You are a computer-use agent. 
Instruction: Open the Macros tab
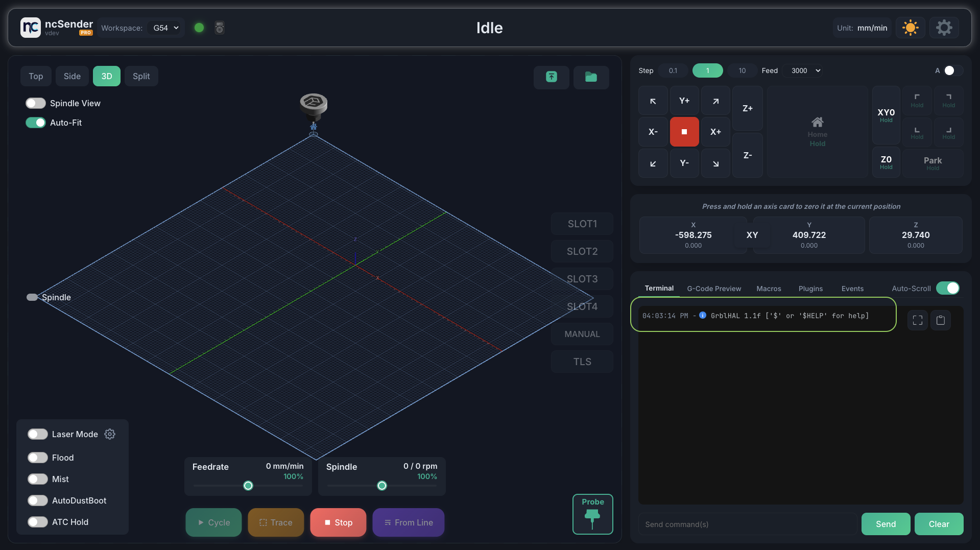click(x=769, y=289)
